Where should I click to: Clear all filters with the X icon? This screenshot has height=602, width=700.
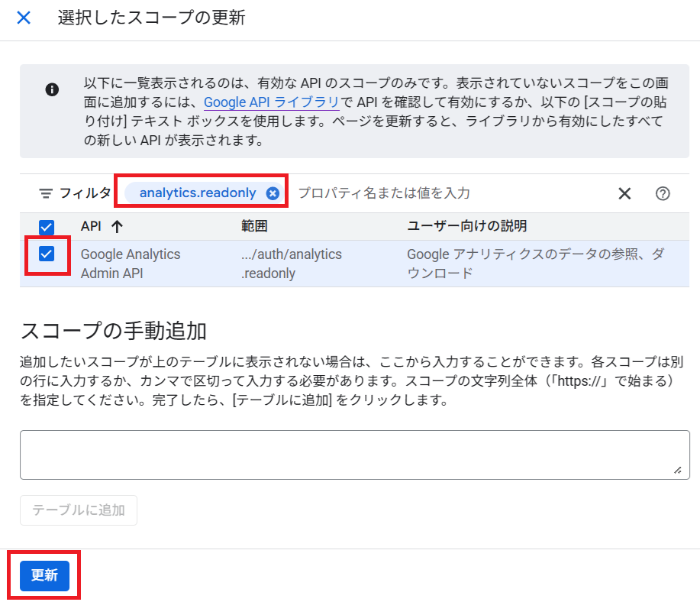(x=624, y=193)
